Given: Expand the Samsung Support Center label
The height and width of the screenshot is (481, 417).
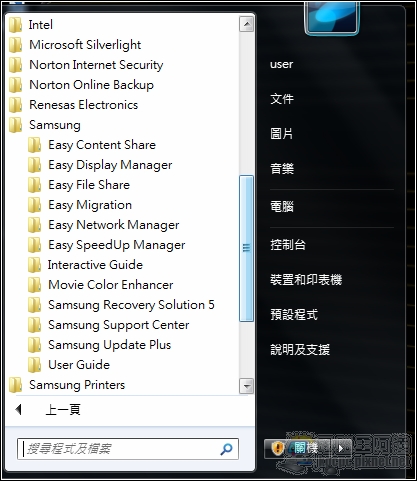Looking at the screenshot, I should pyautogui.click(x=119, y=325).
